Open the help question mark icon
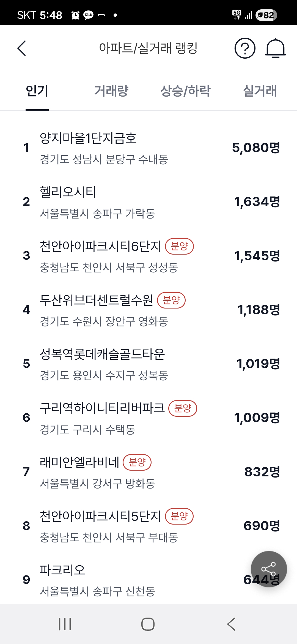Image resolution: width=297 pixels, height=644 pixels. click(245, 48)
